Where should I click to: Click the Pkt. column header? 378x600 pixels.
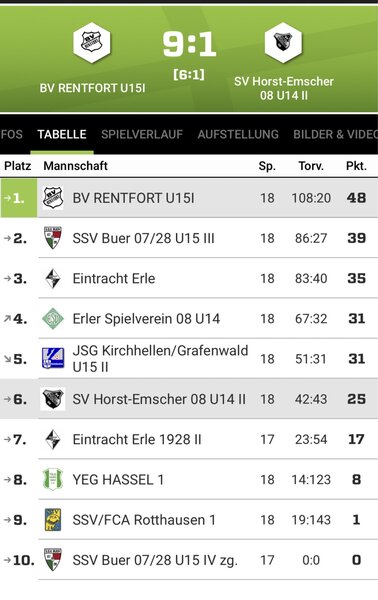tap(356, 166)
